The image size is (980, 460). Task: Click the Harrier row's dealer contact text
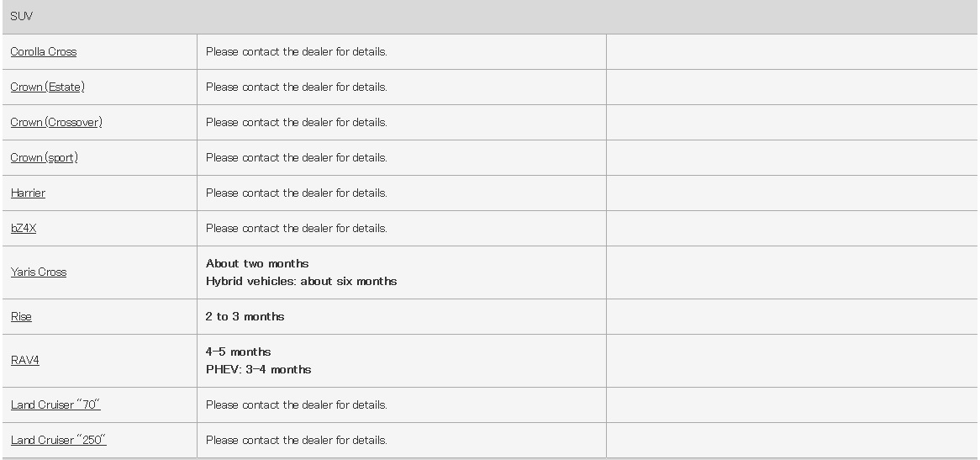coord(296,193)
